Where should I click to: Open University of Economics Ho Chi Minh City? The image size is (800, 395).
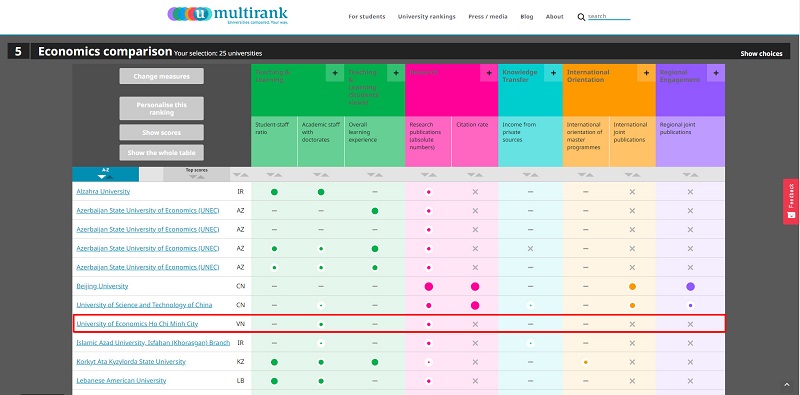(137, 324)
